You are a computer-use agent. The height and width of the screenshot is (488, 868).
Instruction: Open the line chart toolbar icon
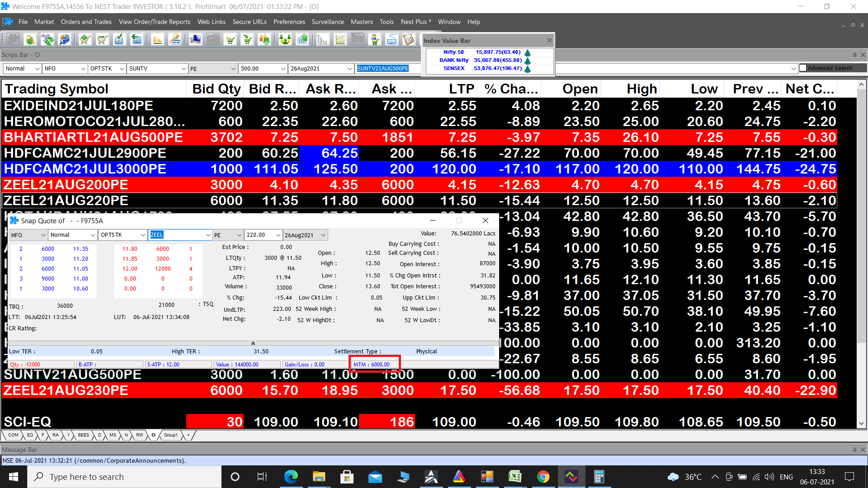pos(340,40)
